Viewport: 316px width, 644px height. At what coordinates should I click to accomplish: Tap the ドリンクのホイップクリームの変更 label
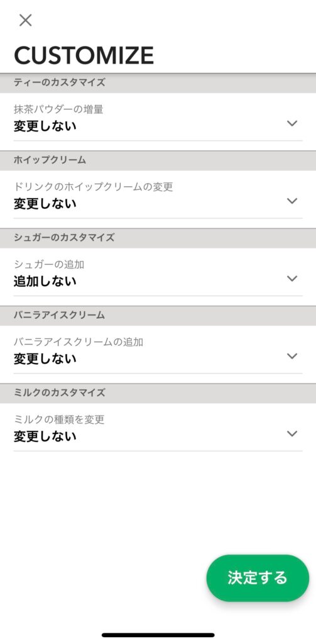93,187
